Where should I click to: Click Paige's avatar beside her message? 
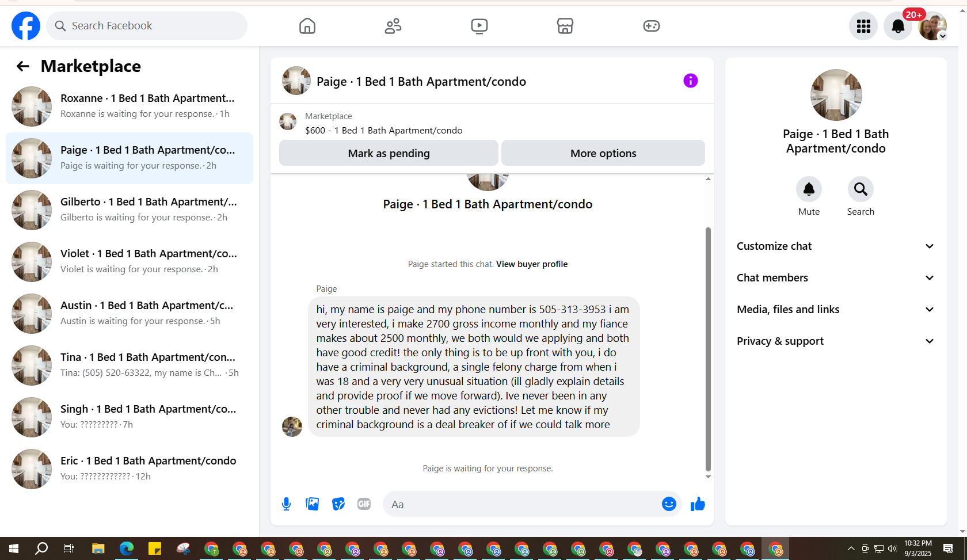(292, 426)
